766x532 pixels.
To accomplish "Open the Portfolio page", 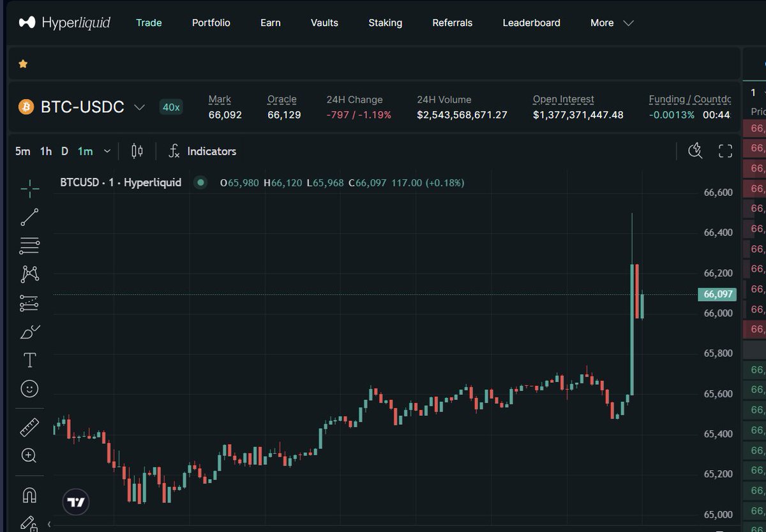I will 211,22.
